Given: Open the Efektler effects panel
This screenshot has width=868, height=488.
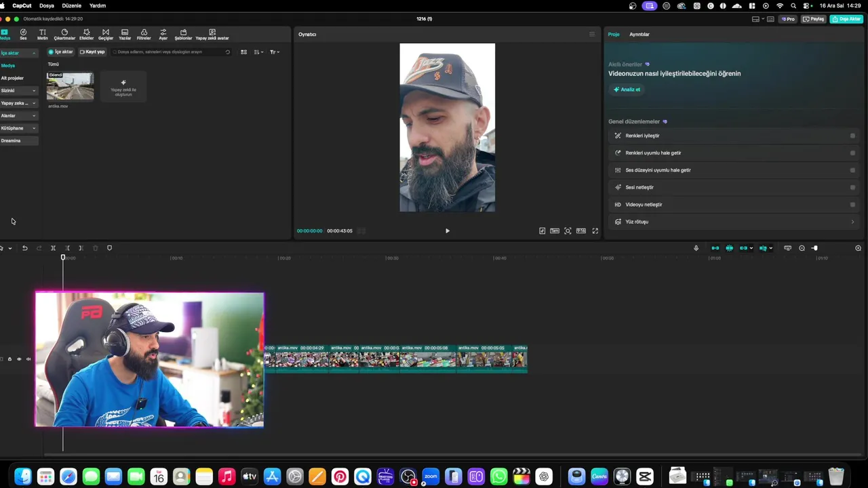Looking at the screenshot, I should click(x=86, y=34).
